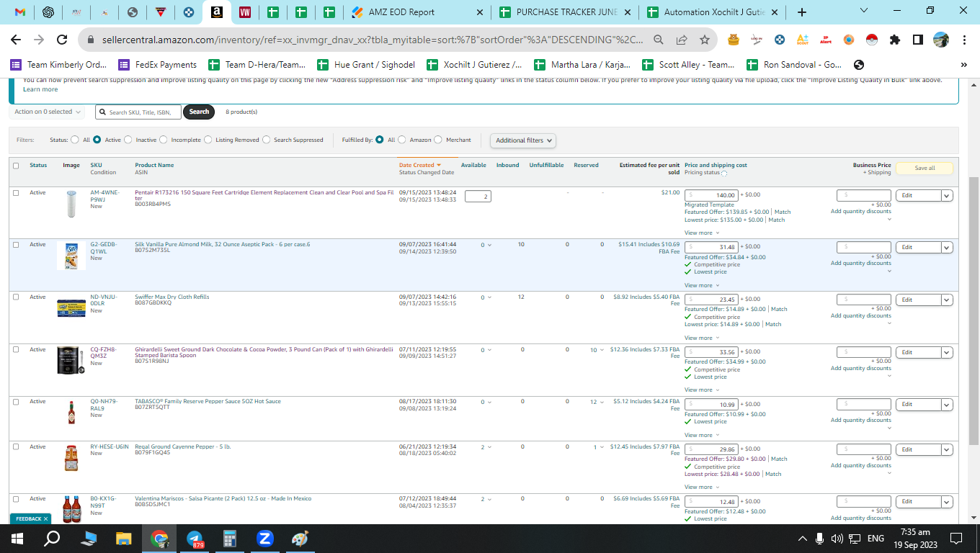Add quantity discounts for Silk Almond Milk
The height and width of the screenshot is (553, 980).
coord(860,263)
